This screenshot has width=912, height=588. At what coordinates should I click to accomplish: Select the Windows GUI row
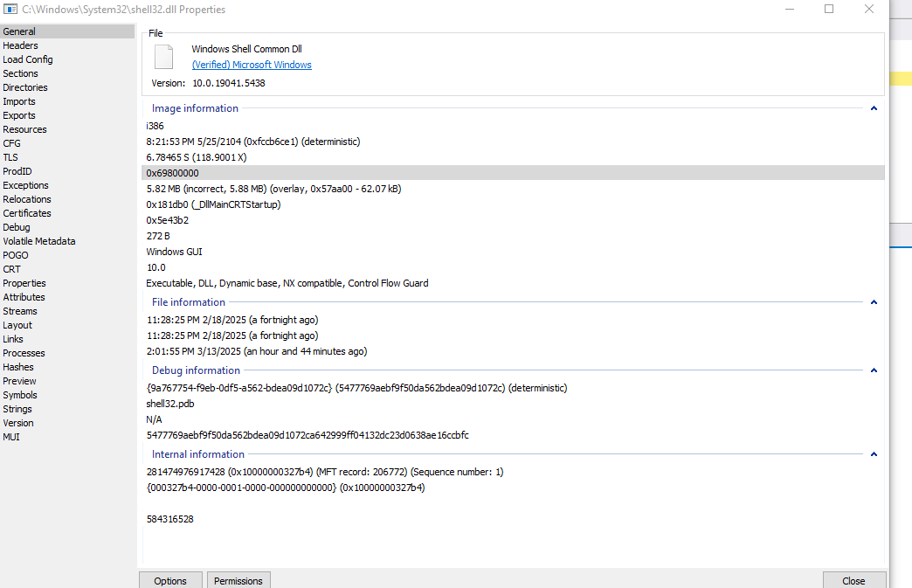point(513,252)
